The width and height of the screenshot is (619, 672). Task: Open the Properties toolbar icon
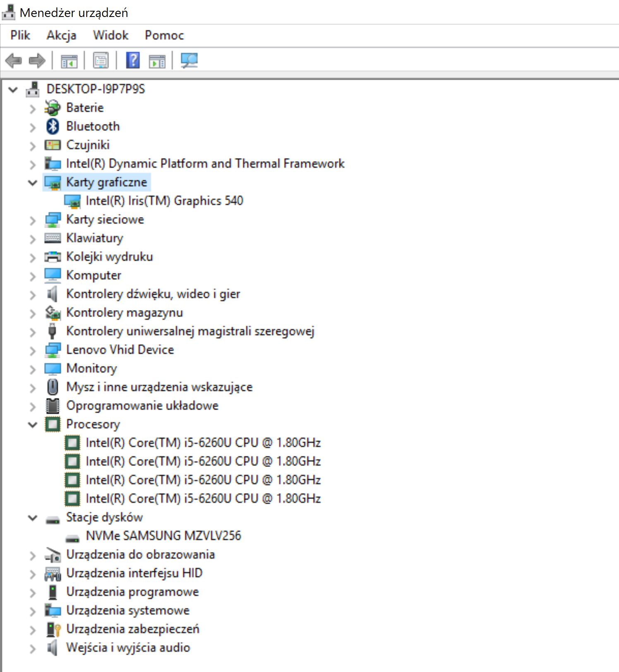(x=101, y=61)
